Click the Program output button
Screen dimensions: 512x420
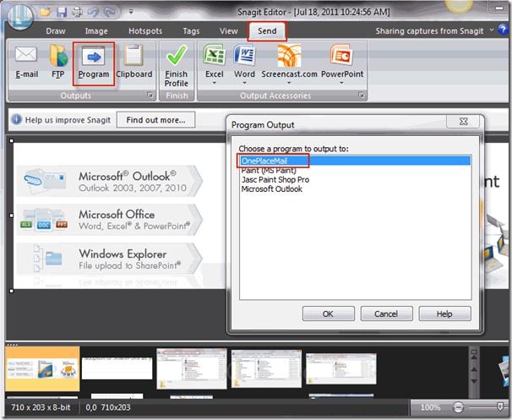(94, 63)
